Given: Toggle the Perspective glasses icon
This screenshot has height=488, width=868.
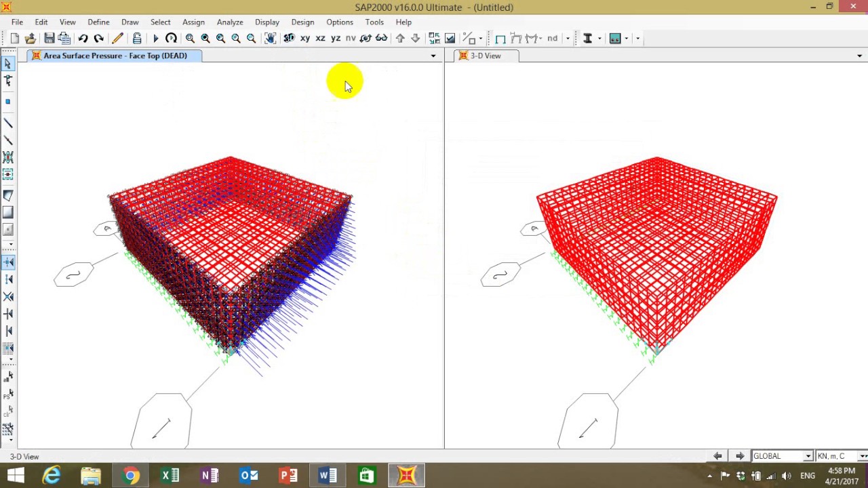Looking at the screenshot, I should point(382,39).
